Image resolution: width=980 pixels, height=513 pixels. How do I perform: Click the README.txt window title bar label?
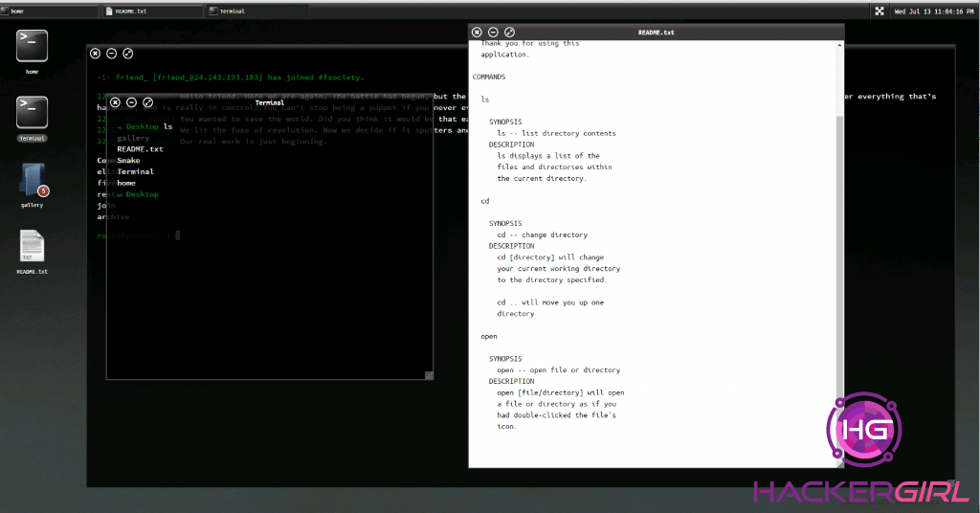pos(656,33)
